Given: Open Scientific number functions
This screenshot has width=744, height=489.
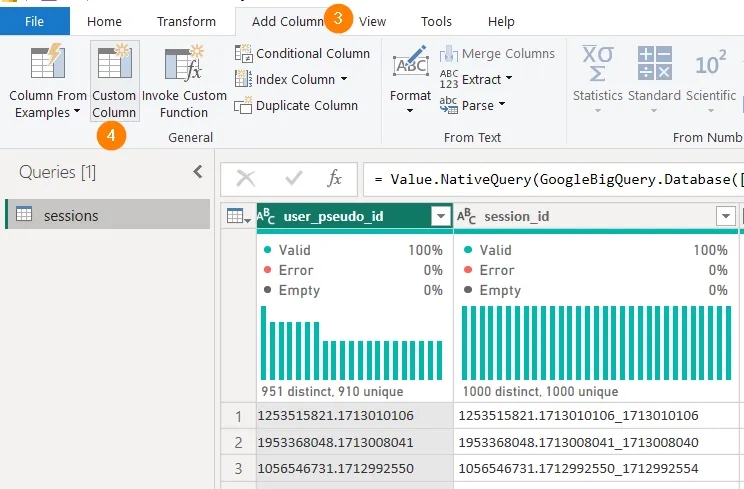Looking at the screenshot, I should 711,80.
